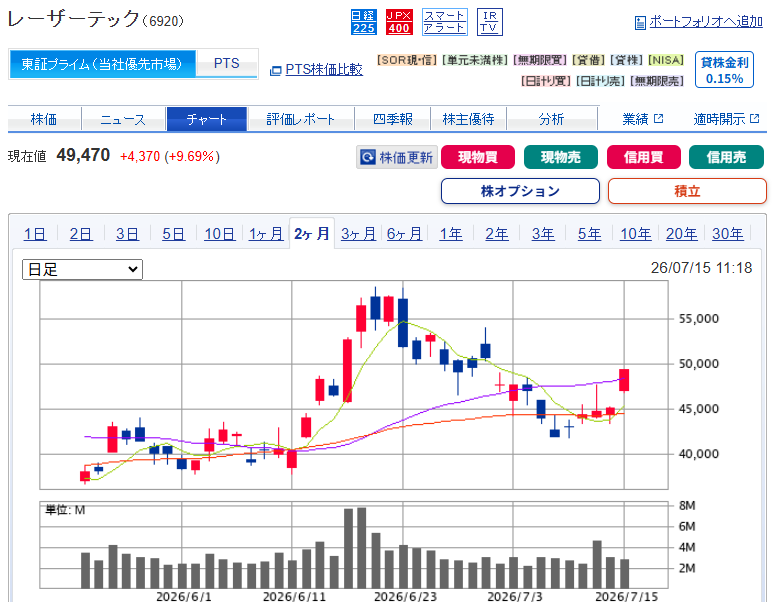Image resolution: width=772 pixels, height=602 pixels.
Task: Set chart period to 3ヶ月
Action: [358, 234]
